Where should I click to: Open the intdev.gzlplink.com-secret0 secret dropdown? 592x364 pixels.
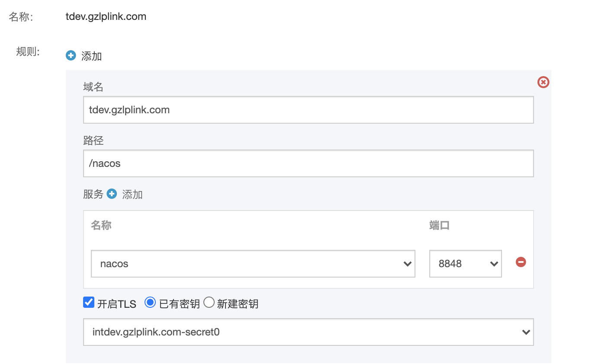(x=308, y=332)
